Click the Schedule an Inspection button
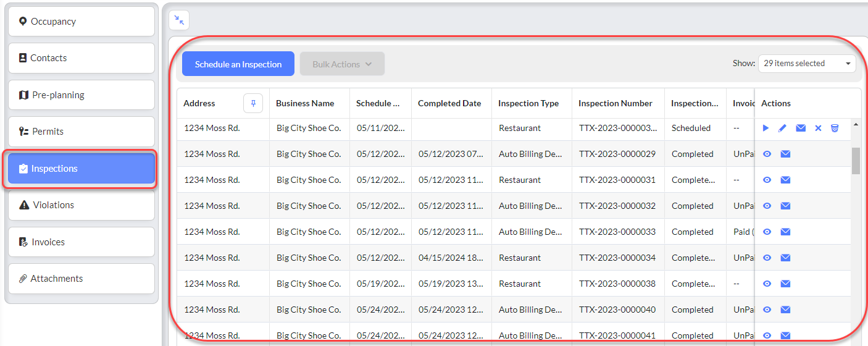The height and width of the screenshot is (346, 868). [238, 64]
